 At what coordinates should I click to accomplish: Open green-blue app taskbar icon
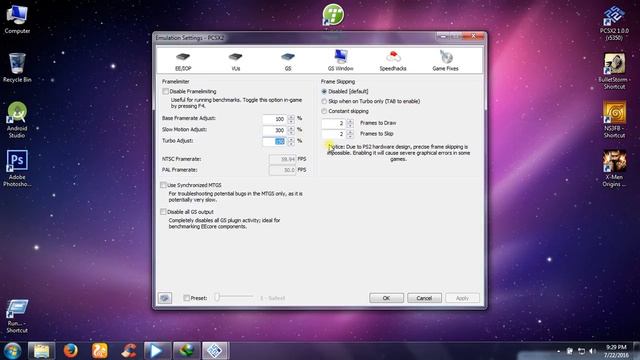[x=186, y=351]
